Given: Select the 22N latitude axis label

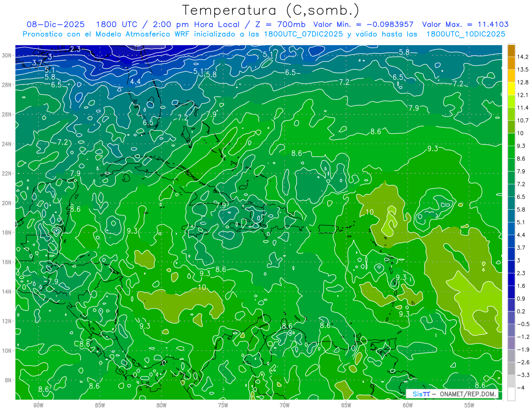Looking at the screenshot, I should pos(7,173).
